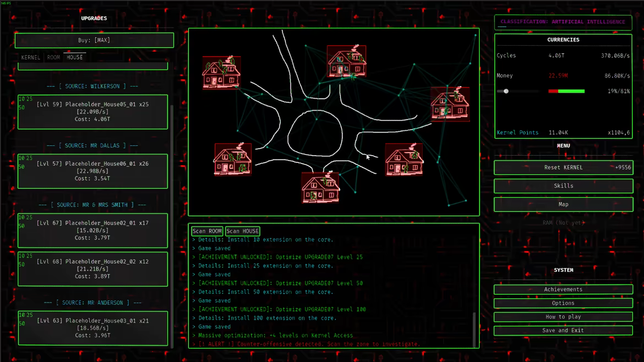Select the lower-left house on the map
644x362 pixels.
232,159
